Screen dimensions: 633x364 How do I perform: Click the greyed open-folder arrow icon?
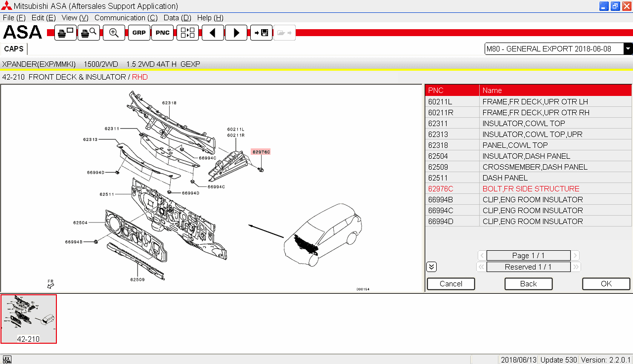pyautogui.click(x=284, y=33)
